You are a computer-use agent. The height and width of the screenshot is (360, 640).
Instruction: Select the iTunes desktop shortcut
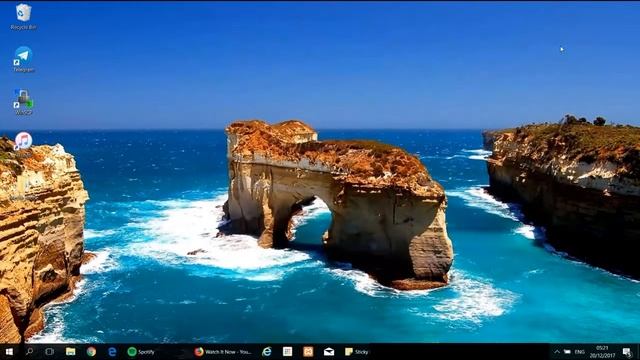pyautogui.click(x=23, y=144)
